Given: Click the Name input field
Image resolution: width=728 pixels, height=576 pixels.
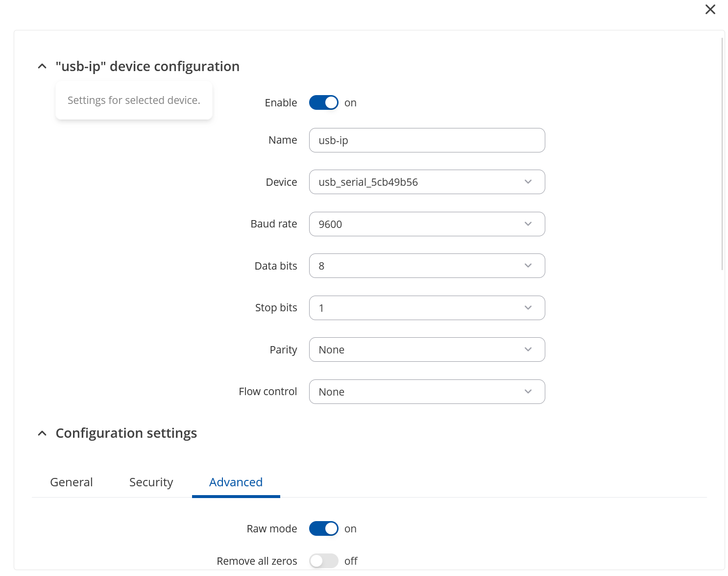Looking at the screenshot, I should coord(427,140).
